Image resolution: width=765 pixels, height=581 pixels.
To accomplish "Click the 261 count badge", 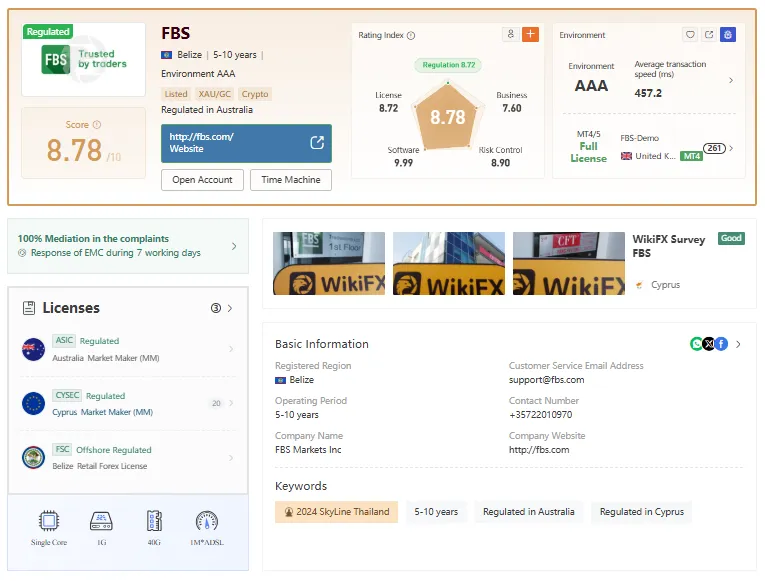I will point(714,148).
